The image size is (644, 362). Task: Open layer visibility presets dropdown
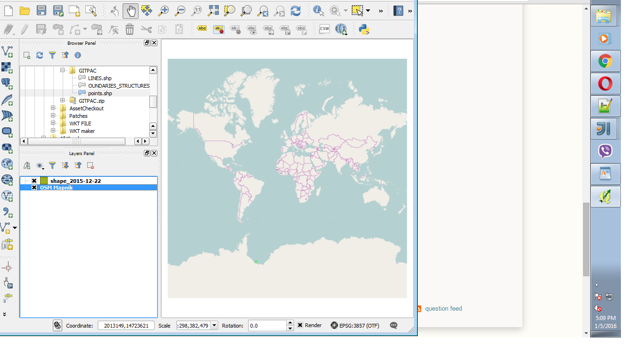click(41, 165)
